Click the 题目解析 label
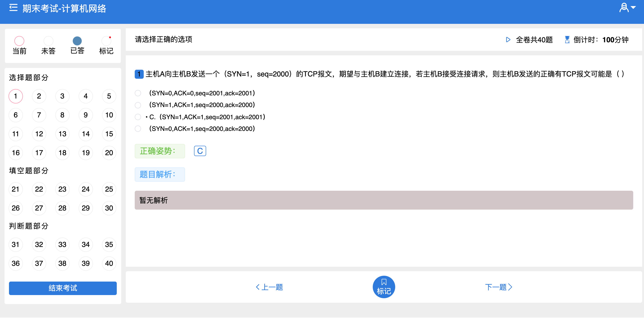 [160, 175]
